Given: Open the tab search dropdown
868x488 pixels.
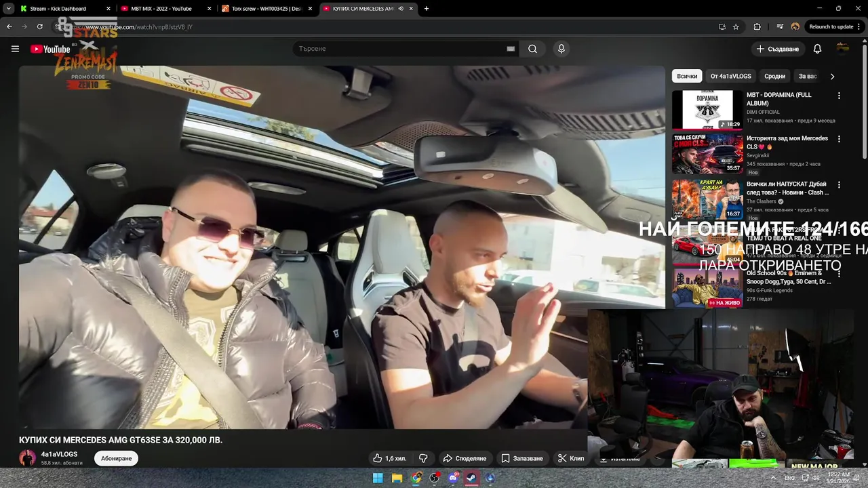Looking at the screenshot, I should pyautogui.click(x=8, y=9).
